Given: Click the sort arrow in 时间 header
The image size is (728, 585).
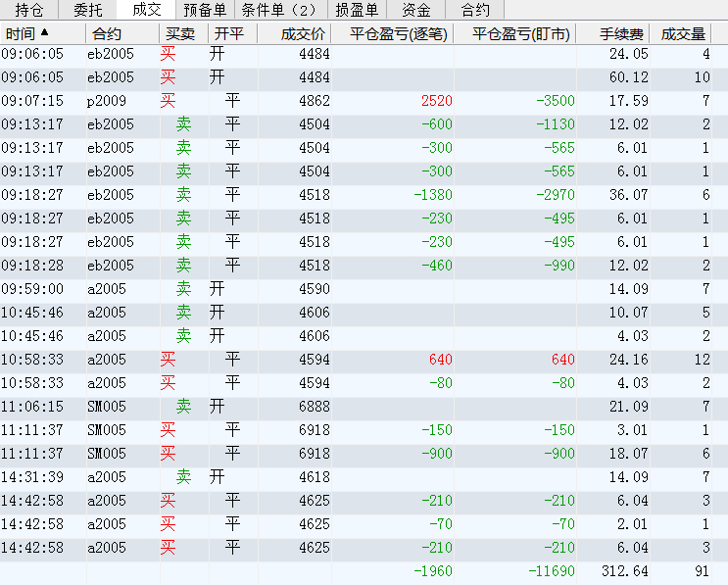Looking at the screenshot, I should (44, 32).
